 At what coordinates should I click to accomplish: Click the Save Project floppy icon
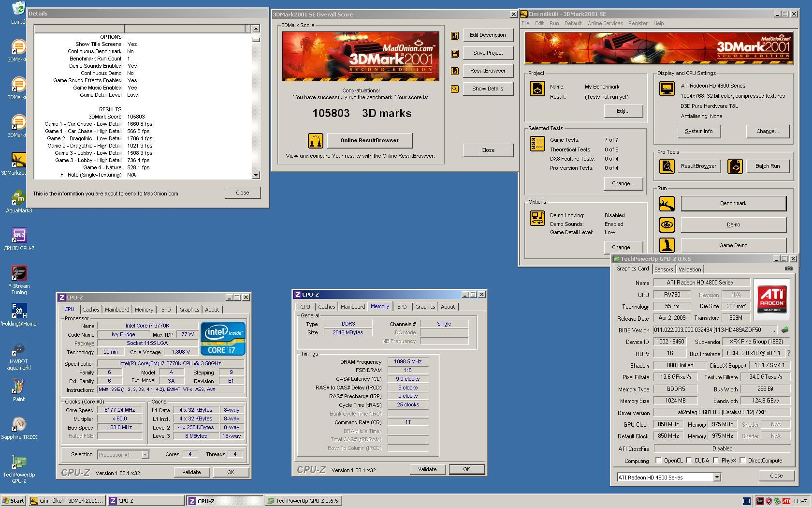tap(455, 53)
